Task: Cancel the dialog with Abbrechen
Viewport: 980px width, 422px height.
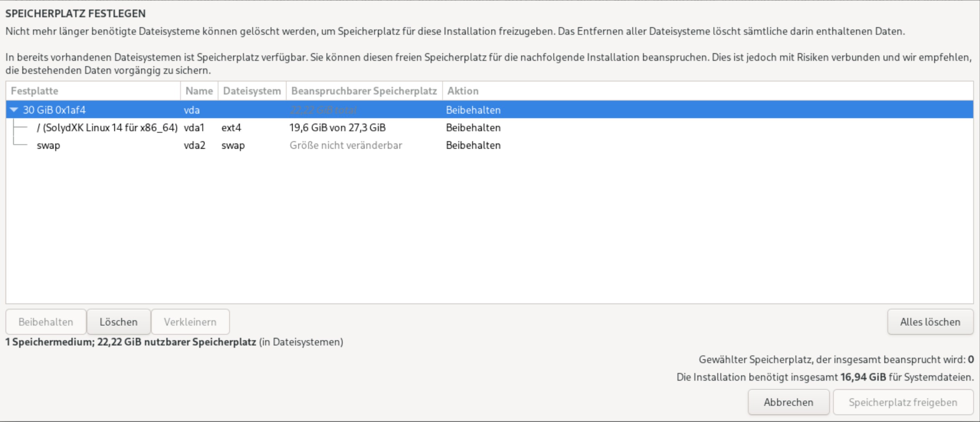Action: point(788,402)
